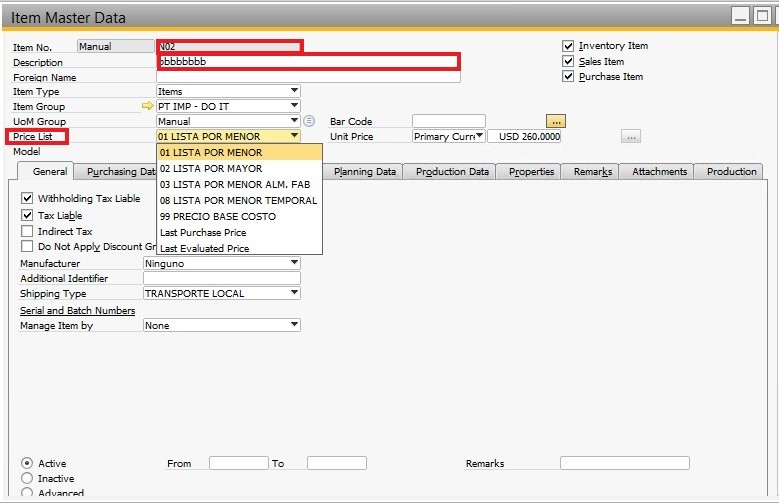Pick Last Purchase Price from price list
The image size is (779, 503).
pyautogui.click(x=203, y=232)
